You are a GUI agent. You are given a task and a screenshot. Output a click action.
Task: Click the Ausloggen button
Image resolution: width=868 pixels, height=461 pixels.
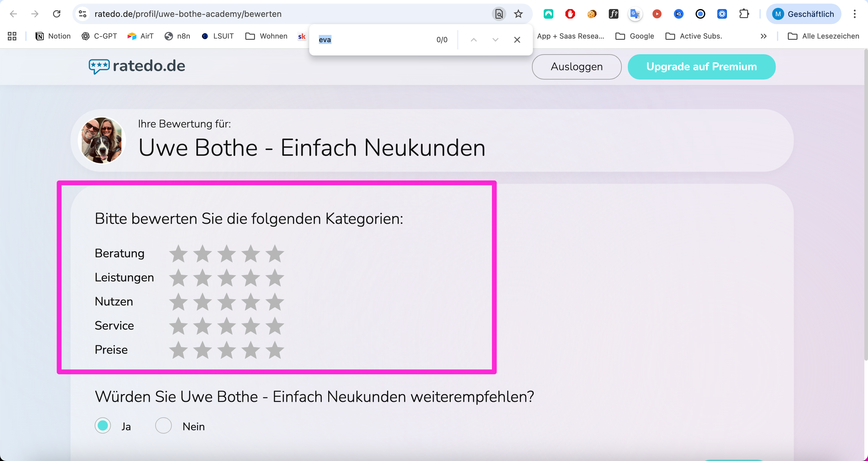click(577, 67)
